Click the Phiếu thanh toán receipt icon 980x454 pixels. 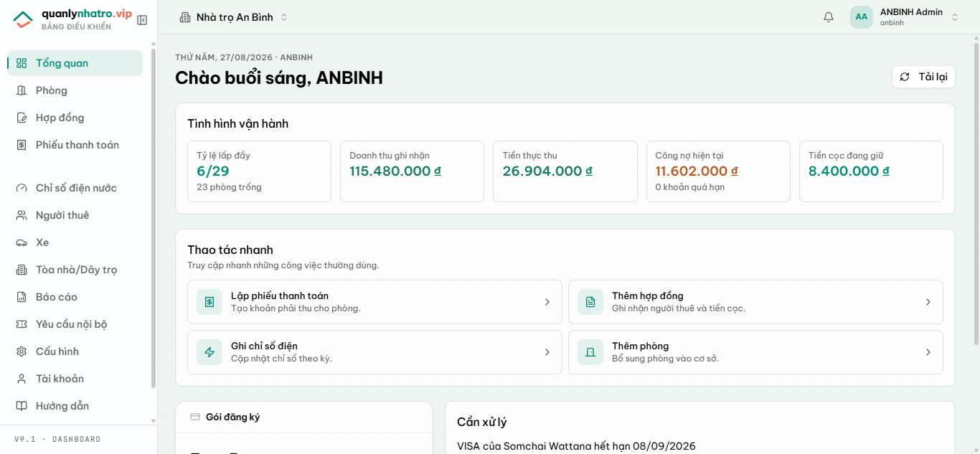22,145
